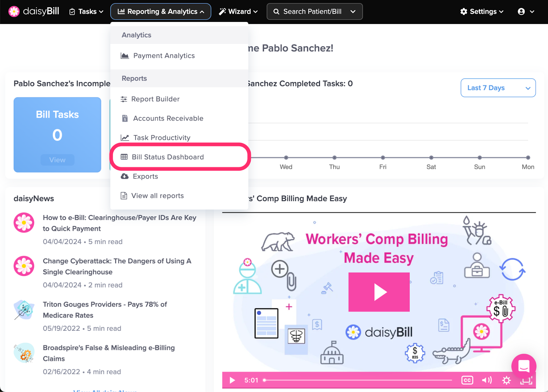Expand the Settings dropdown
The width and height of the screenshot is (548, 392).
482,11
